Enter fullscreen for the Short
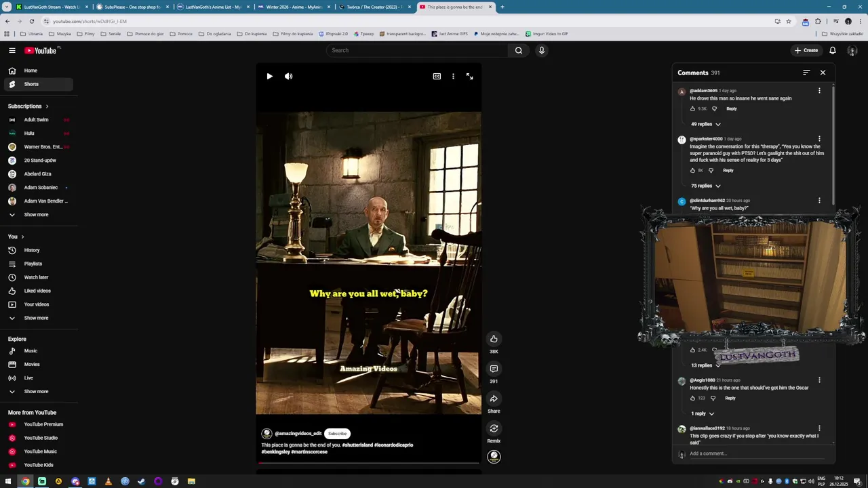Image resolution: width=868 pixels, height=488 pixels. point(469,77)
